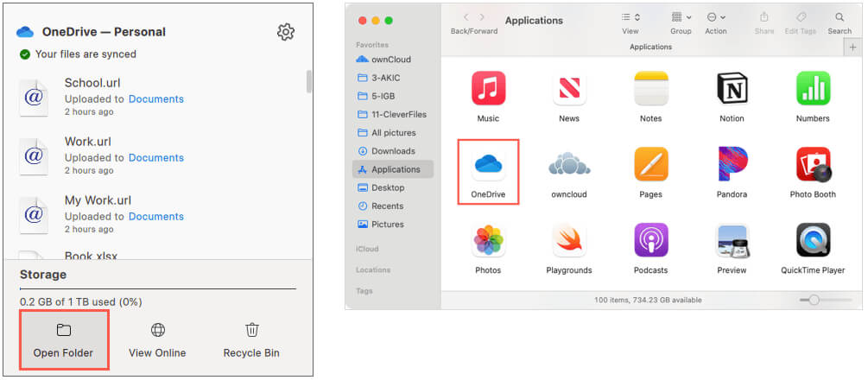Image resolution: width=868 pixels, height=380 pixels.
Task: Open the Action menu dropdown
Action: coord(716,18)
